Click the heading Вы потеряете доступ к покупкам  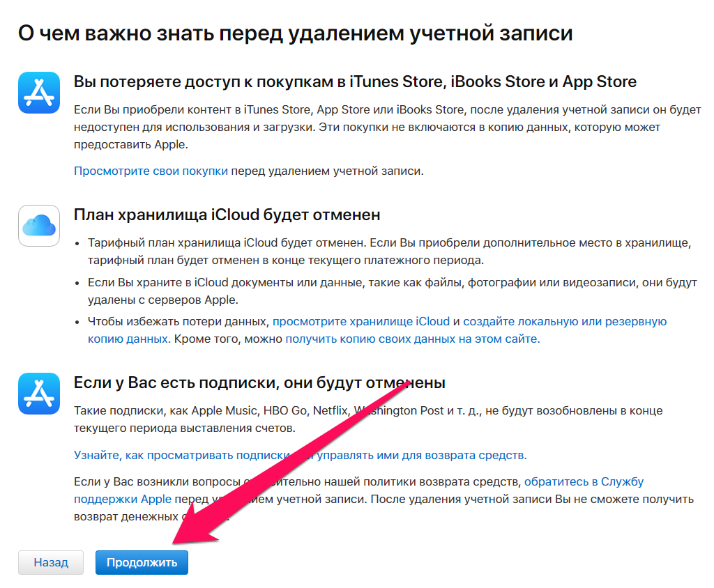point(355,82)
